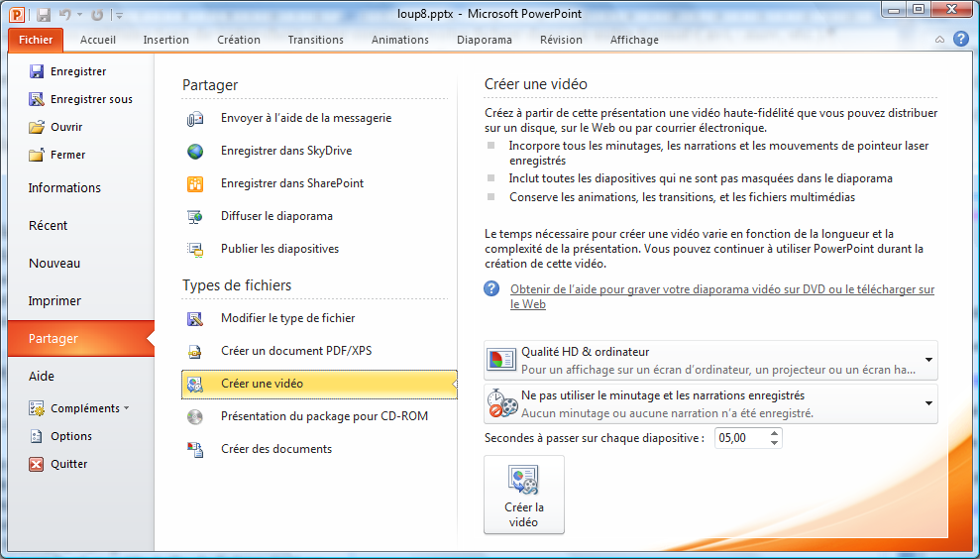Select Partager in the left menu
The image size is (980, 559).
(x=81, y=338)
